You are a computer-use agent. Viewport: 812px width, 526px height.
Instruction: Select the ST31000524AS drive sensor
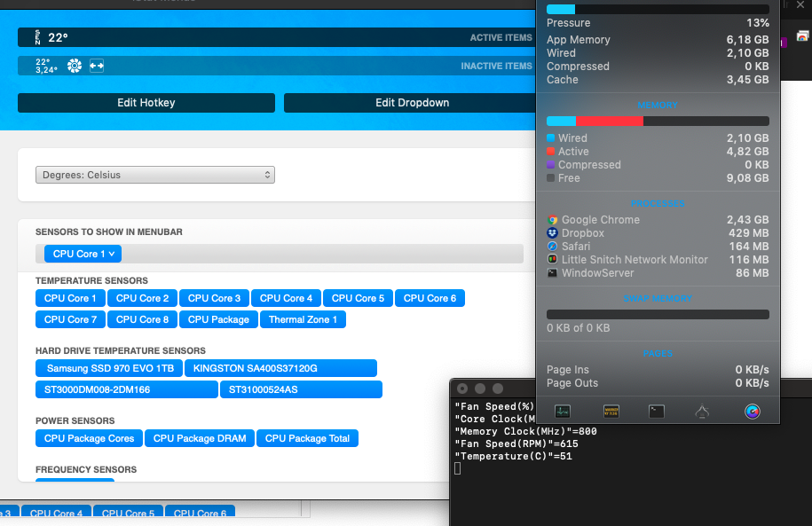pyautogui.click(x=302, y=389)
